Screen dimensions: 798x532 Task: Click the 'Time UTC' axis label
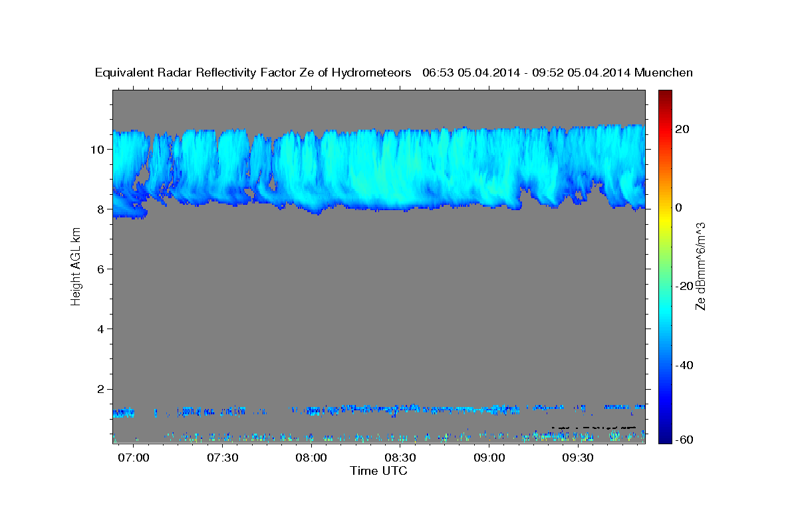(378, 471)
